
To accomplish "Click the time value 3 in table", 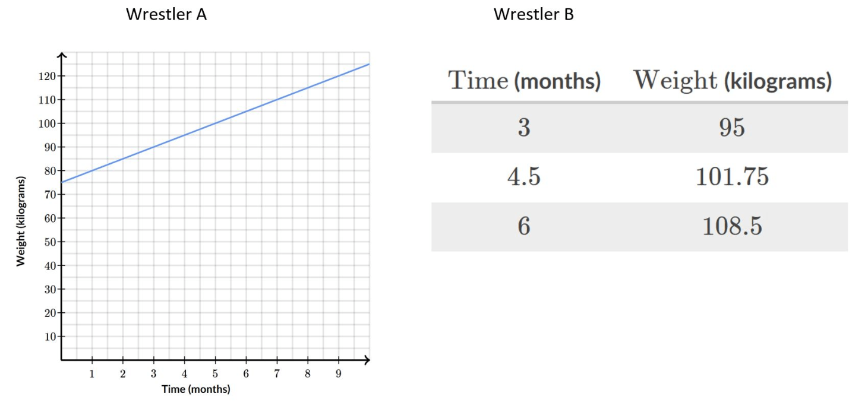I will 524,128.
